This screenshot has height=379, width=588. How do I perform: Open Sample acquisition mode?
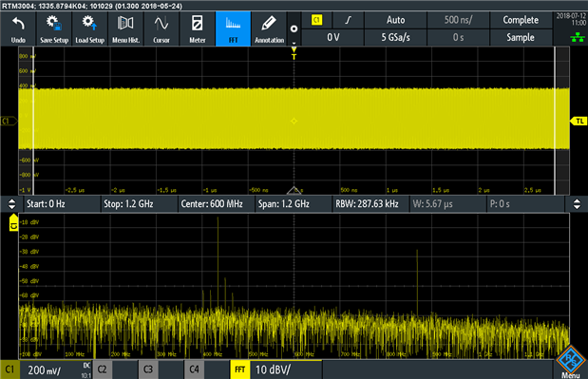(521, 37)
